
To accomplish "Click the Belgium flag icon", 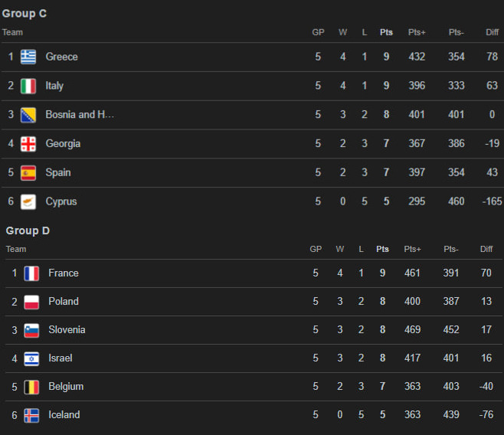I will coord(31,387).
